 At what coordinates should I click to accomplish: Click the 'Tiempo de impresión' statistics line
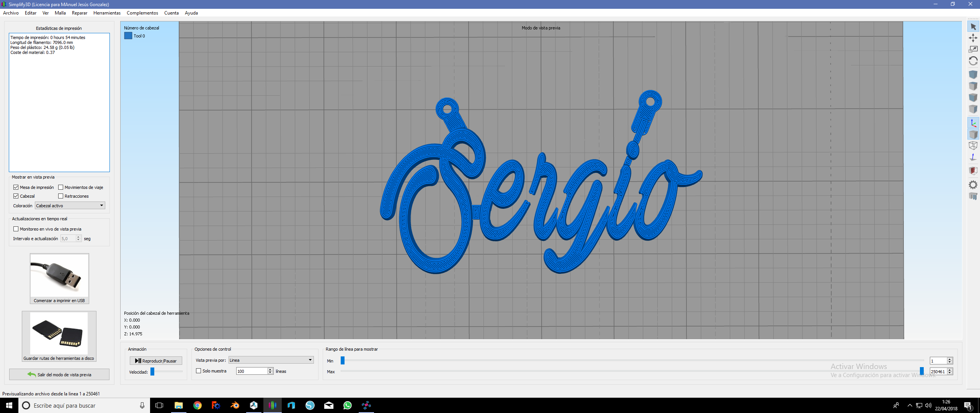[48, 37]
